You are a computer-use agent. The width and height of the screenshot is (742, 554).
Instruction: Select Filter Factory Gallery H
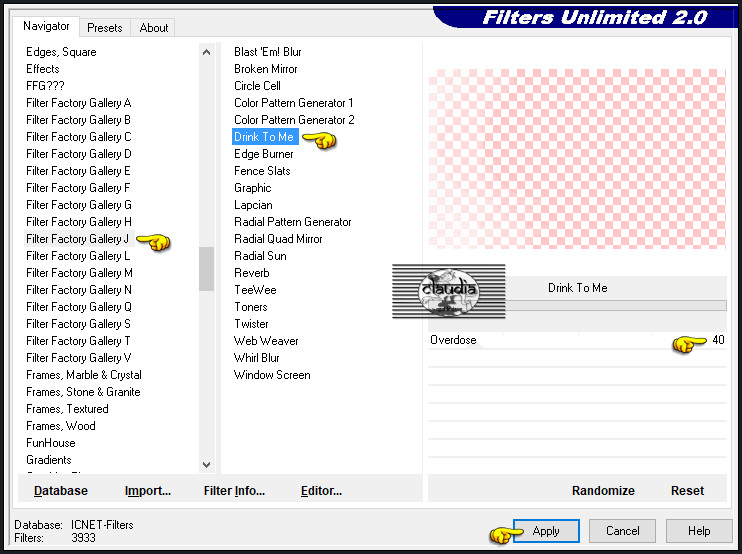[x=79, y=222]
